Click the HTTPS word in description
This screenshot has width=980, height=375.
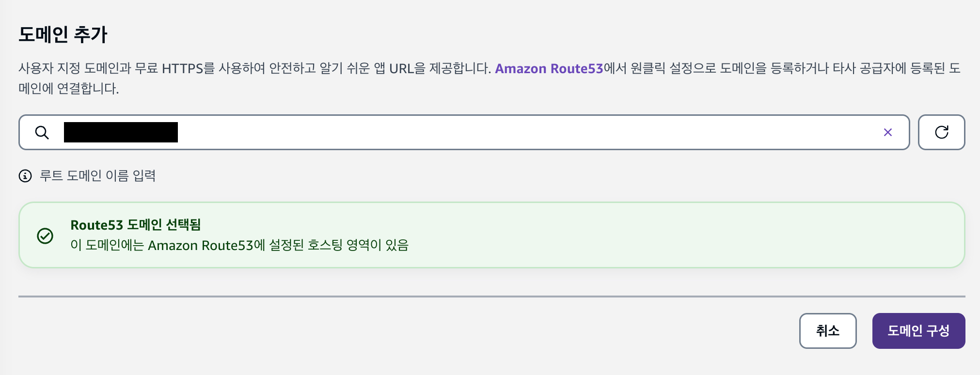click(182, 68)
